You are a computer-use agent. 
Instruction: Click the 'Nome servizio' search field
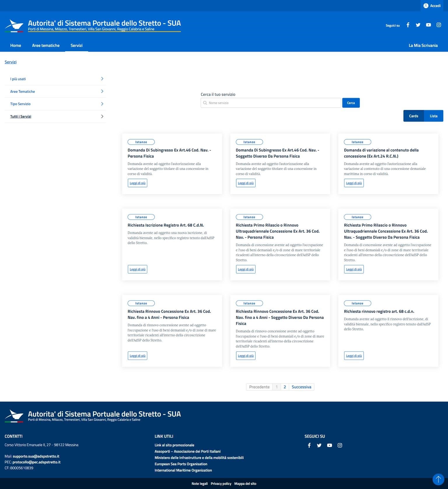tap(271, 103)
